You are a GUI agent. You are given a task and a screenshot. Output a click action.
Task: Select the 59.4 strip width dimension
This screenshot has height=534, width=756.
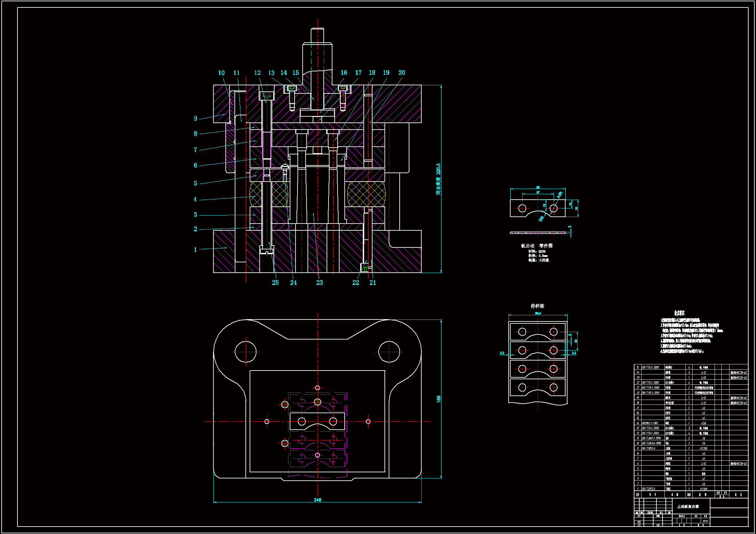[538, 313]
